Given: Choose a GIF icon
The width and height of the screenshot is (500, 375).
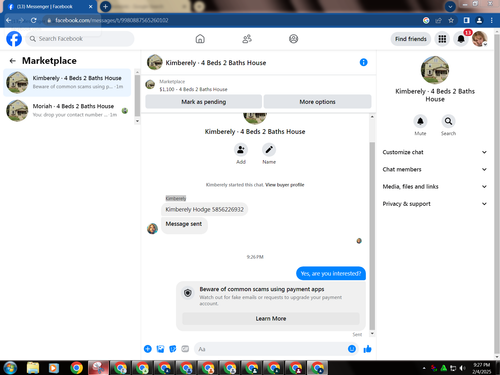Looking at the screenshot, I should (x=185, y=349).
